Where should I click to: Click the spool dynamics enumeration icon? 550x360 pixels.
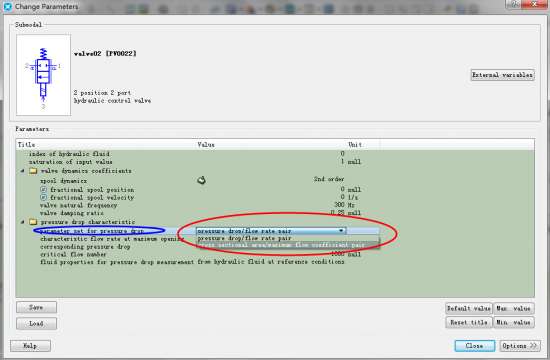pyautogui.click(x=201, y=180)
